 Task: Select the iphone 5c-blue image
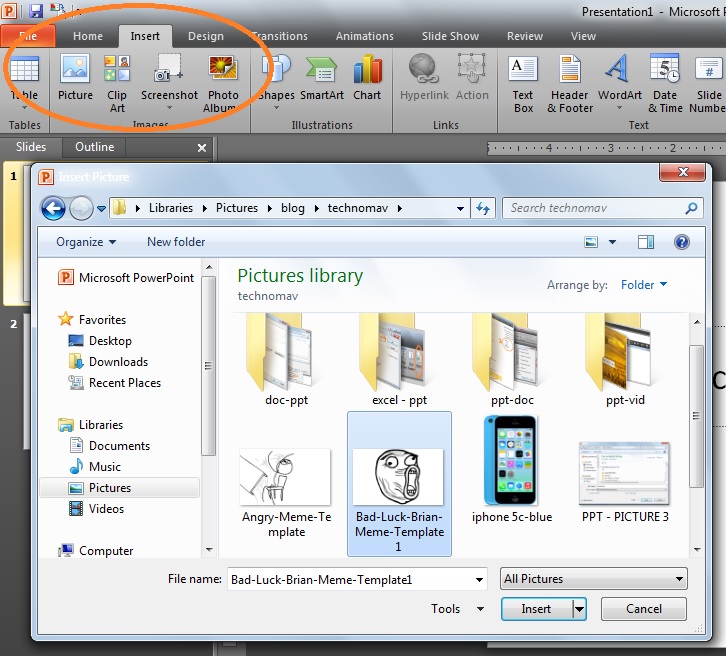[x=512, y=469]
